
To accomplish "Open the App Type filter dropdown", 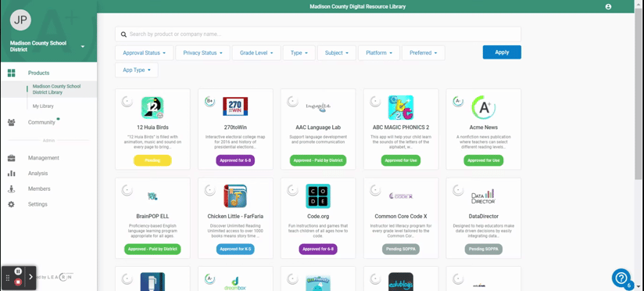I will [x=137, y=70].
